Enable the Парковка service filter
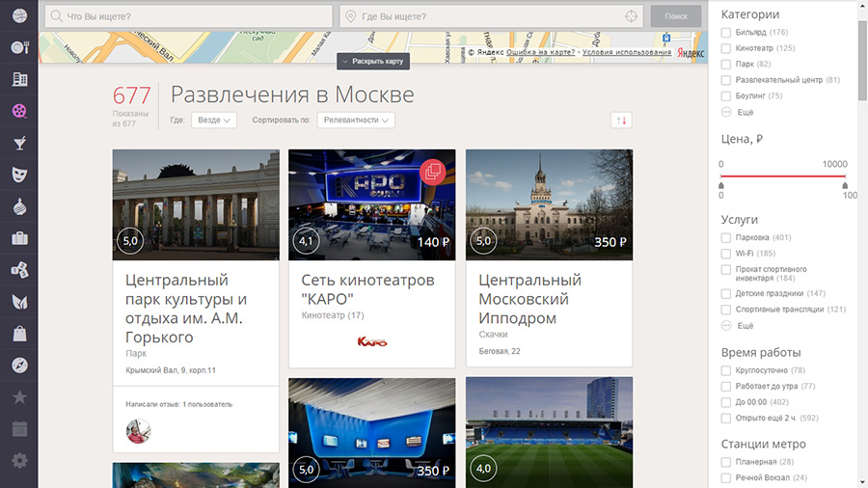 point(725,238)
